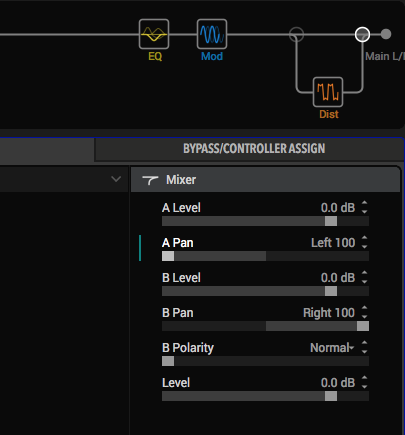Click the Mixer header icon
Screen dimensions: 405x435
coord(150,180)
